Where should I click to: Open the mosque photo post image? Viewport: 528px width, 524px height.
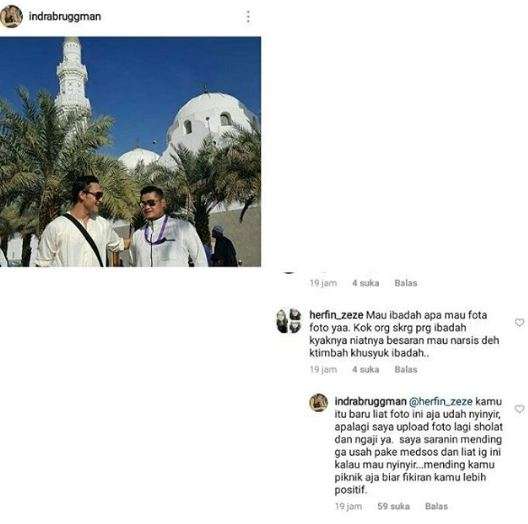tap(130, 152)
